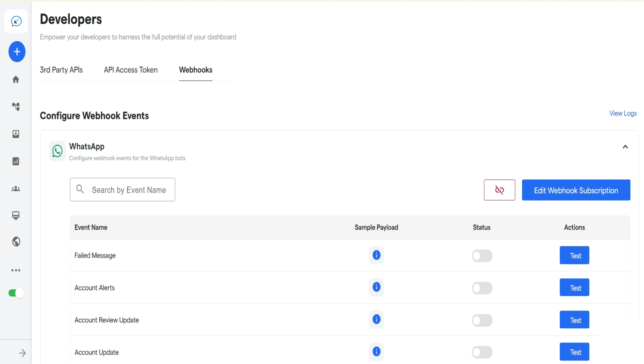
Task: Expand the sidebar with the arrow
Action: [22, 353]
